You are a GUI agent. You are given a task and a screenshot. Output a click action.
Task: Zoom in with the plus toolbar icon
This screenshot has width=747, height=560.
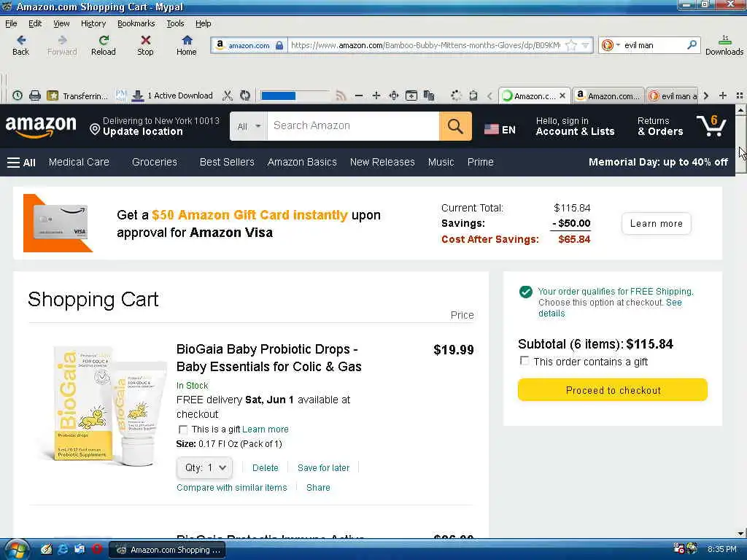coord(376,96)
